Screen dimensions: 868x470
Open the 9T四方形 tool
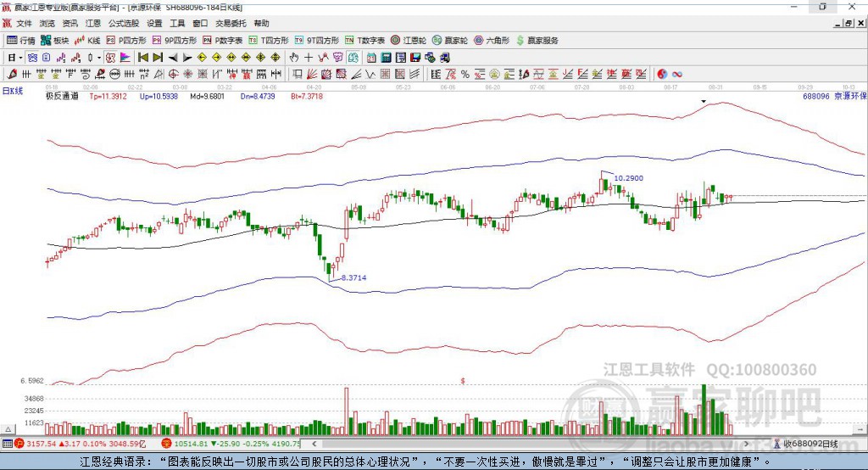(x=317, y=41)
